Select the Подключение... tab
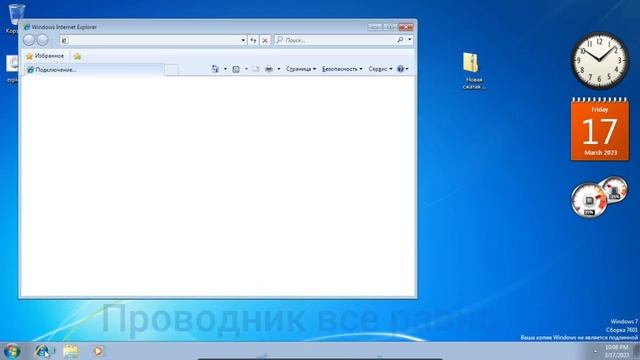Image resolution: width=640 pixels, height=360 pixels. click(x=94, y=70)
